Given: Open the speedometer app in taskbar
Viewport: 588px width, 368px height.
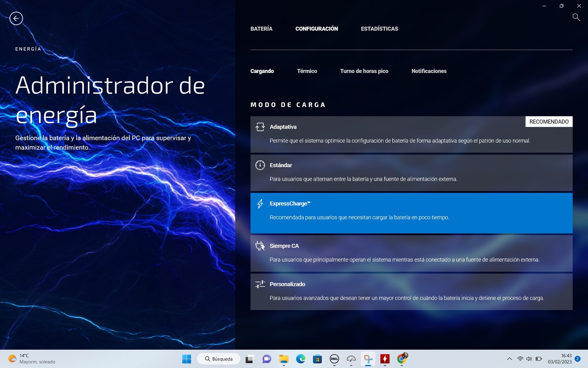Looking at the screenshot, I should click(351, 359).
